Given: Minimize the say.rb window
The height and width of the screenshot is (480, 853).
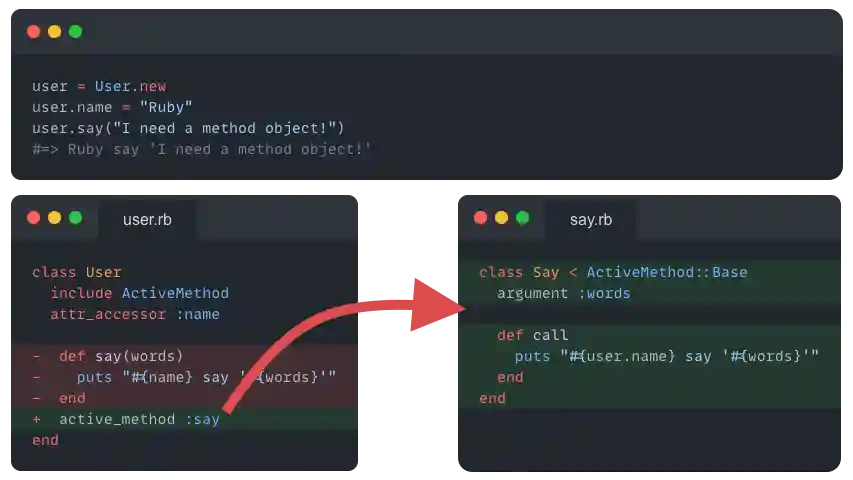Looking at the screenshot, I should (x=501, y=218).
